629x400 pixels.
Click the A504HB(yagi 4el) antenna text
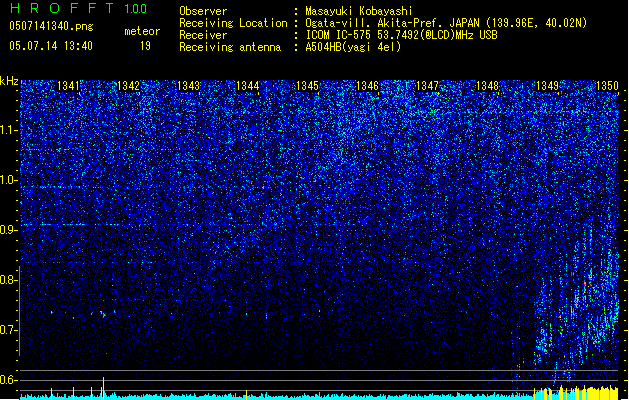[353, 47]
